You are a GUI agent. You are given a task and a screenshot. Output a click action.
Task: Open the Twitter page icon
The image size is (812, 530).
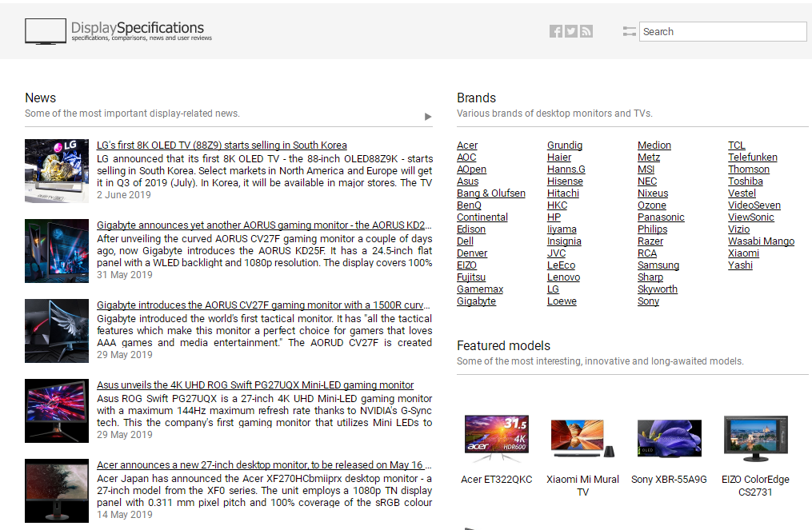click(x=571, y=31)
